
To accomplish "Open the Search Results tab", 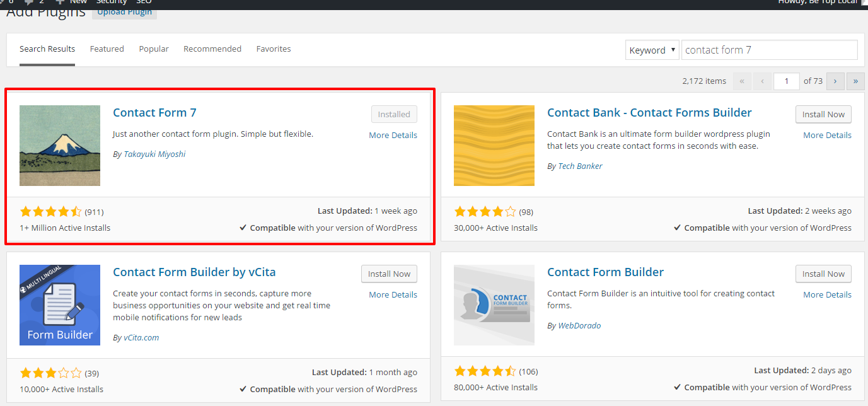I will click(47, 49).
